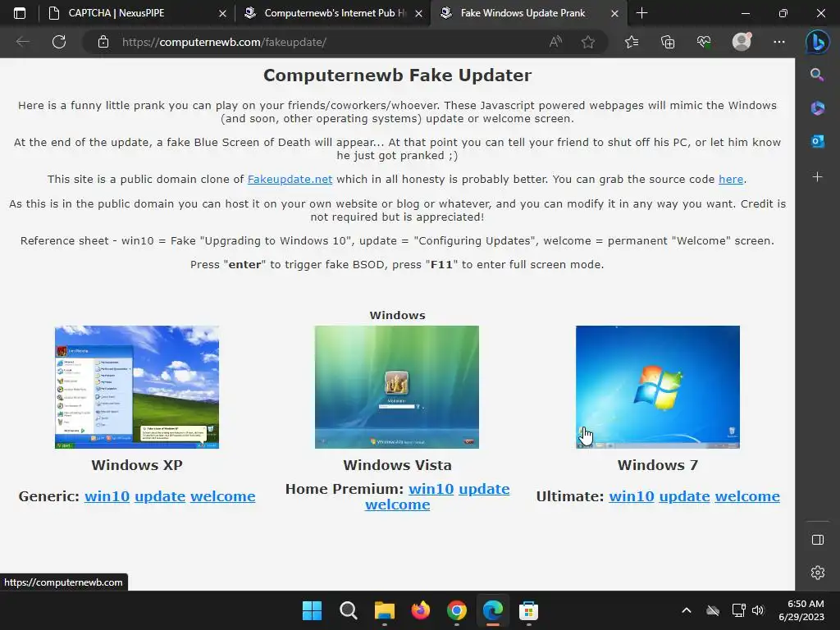
Task: Open sidebar settings gear icon
Action: [x=818, y=572]
